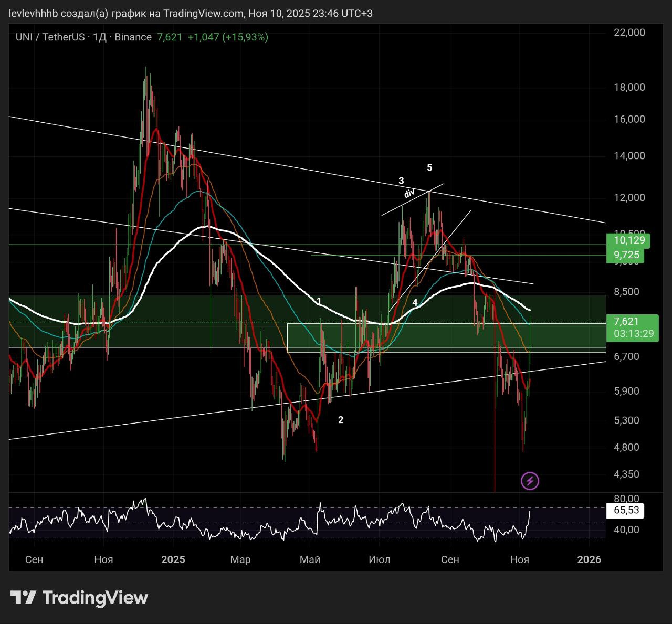
Task: Click the wave label 5 near the peak
Action: point(429,167)
